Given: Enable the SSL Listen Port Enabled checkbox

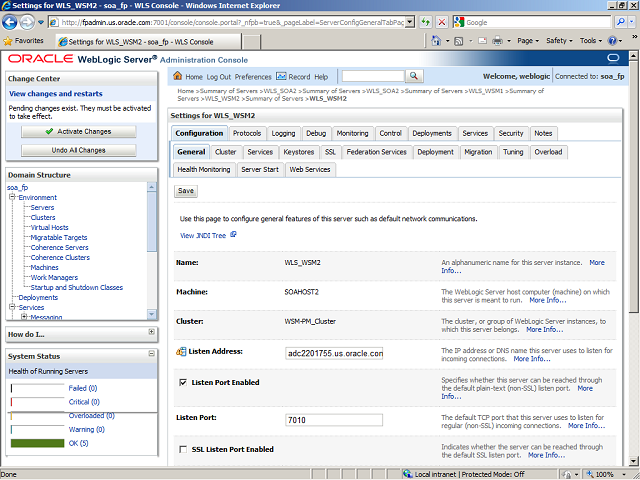Looking at the screenshot, I should pyautogui.click(x=182, y=450).
